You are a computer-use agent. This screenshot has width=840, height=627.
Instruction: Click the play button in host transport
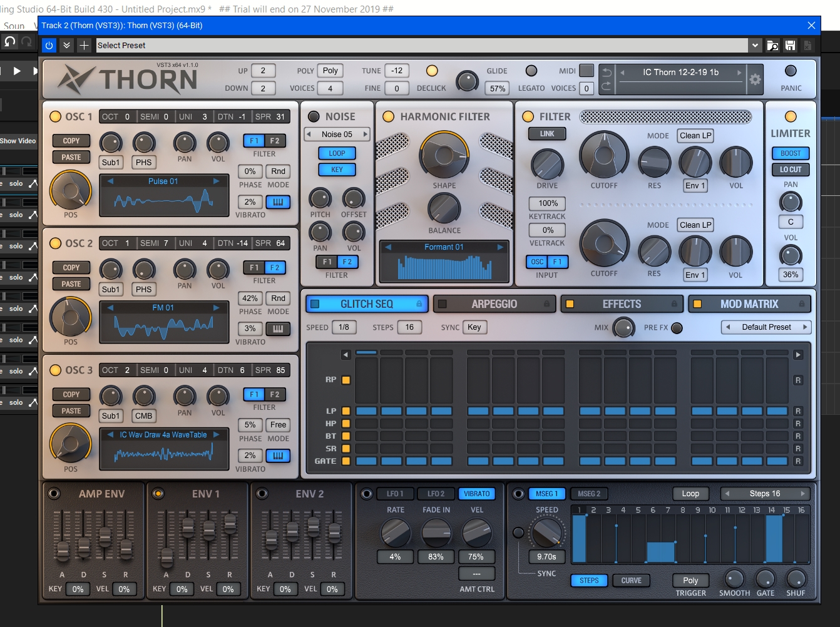(17, 71)
